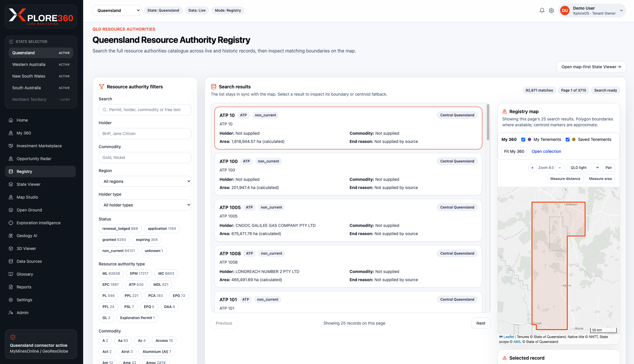Screen dimensions: 634x364
Task: Open Admin icon in sidebar
Action: pos(11,313)
